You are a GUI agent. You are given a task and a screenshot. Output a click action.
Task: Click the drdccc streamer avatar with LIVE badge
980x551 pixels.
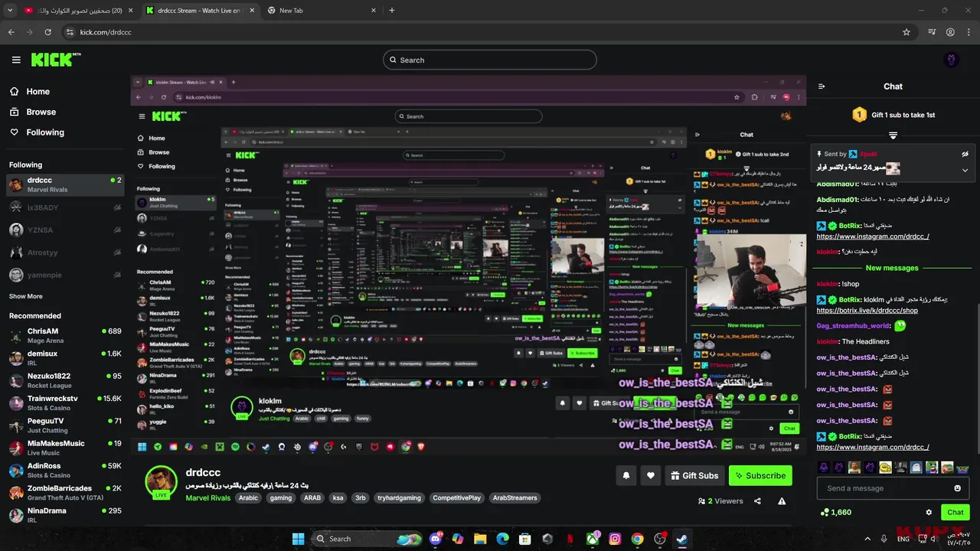click(162, 481)
